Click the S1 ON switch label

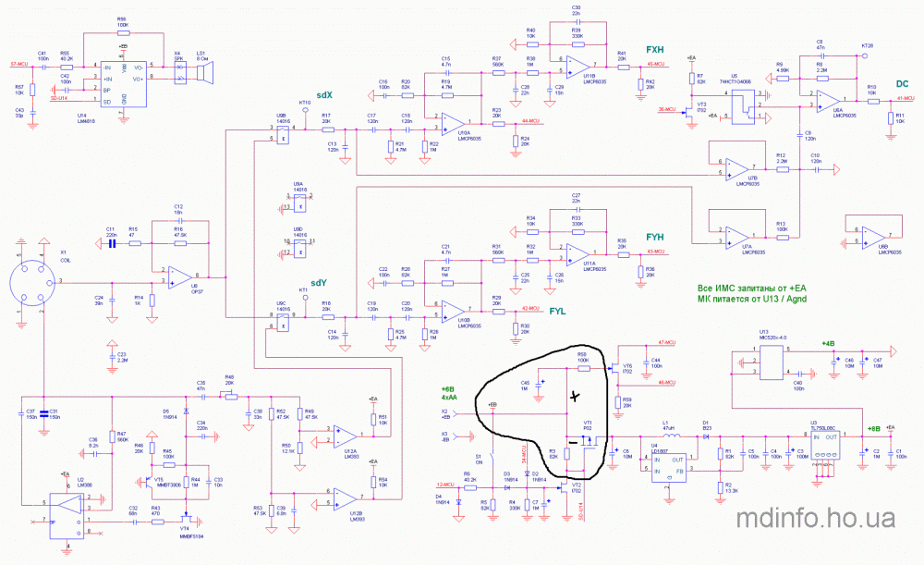tap(479, 459)
